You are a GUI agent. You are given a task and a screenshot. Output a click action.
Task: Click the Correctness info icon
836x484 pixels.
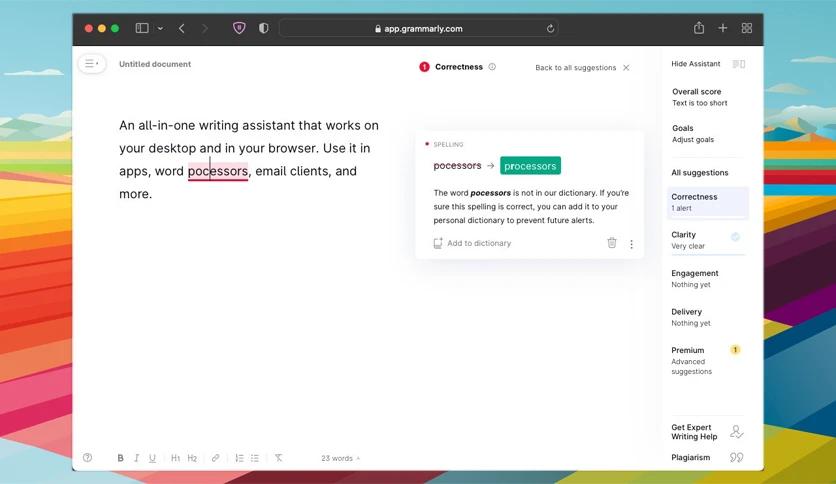(x=492, y=67)
